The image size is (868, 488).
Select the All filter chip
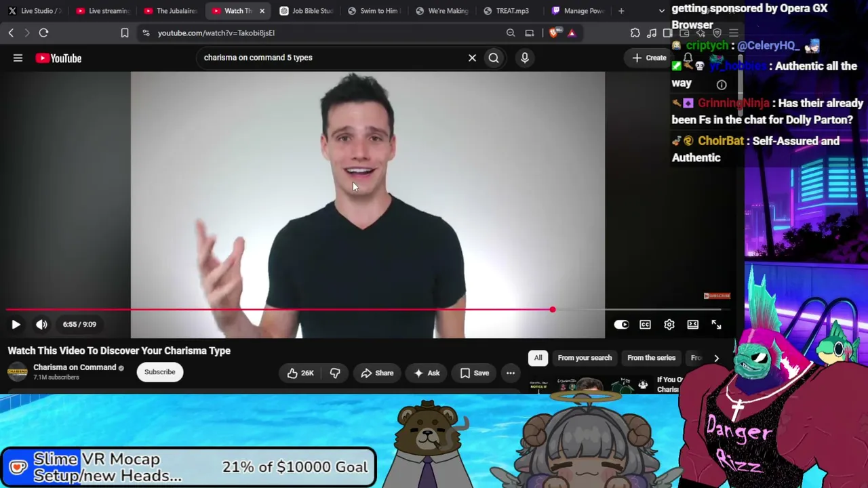538,358
